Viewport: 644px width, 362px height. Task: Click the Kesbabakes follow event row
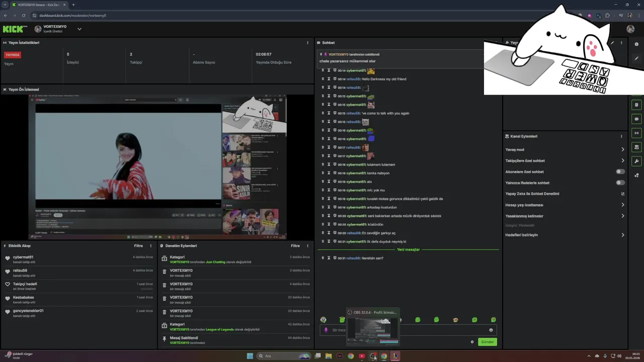[x=79, y=300]
